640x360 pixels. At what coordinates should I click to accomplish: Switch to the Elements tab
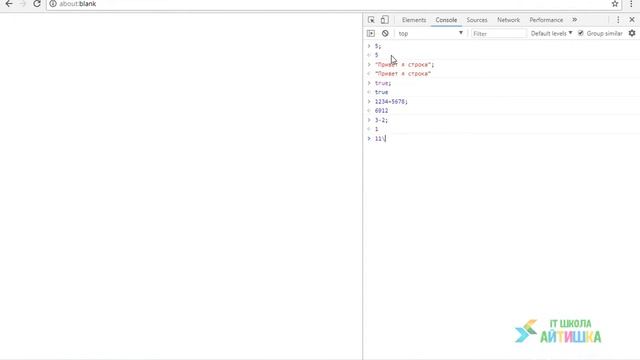pos(414,20)
